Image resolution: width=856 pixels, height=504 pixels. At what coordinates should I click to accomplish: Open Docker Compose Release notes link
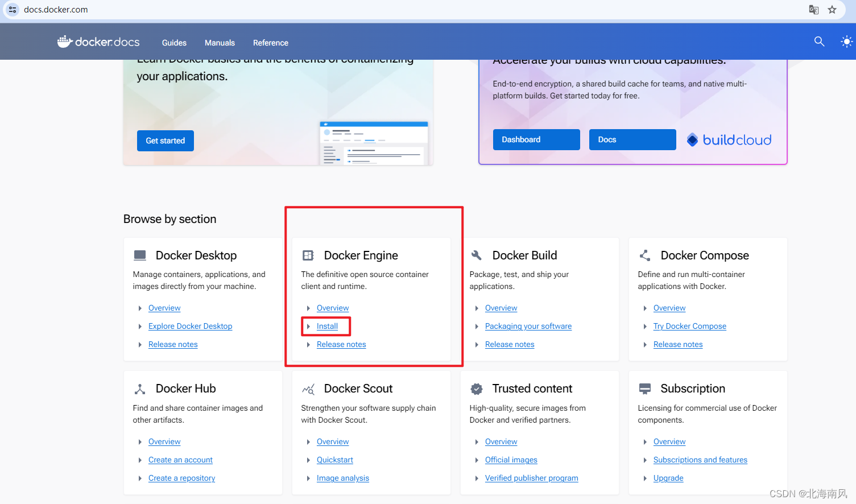[x=678, y=344]
